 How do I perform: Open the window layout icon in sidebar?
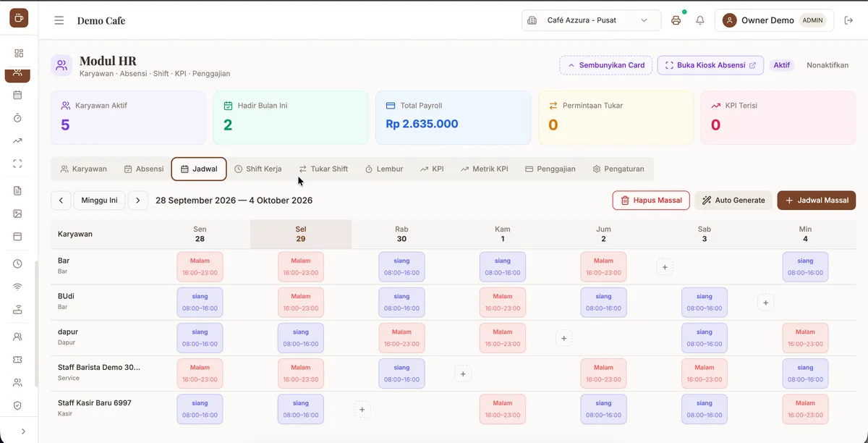[18, 236]
